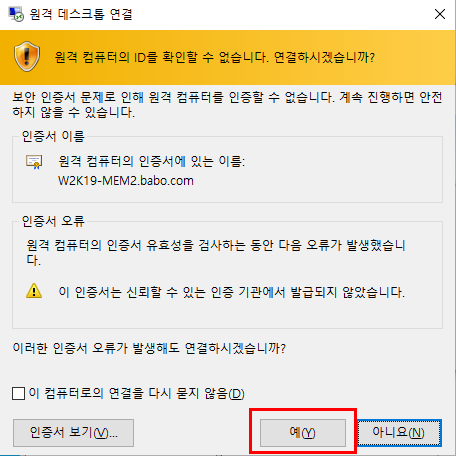Click the 원격 컴퓨터의 인증서에 있는 이름 label
This screenshot has height=456, width=456.
click(152, 162)
